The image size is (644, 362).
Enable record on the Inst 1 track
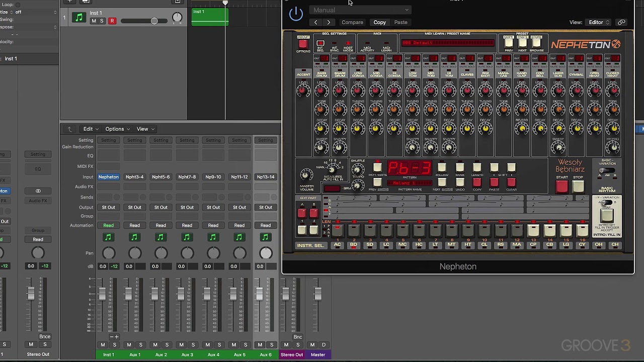click(112, 21)
